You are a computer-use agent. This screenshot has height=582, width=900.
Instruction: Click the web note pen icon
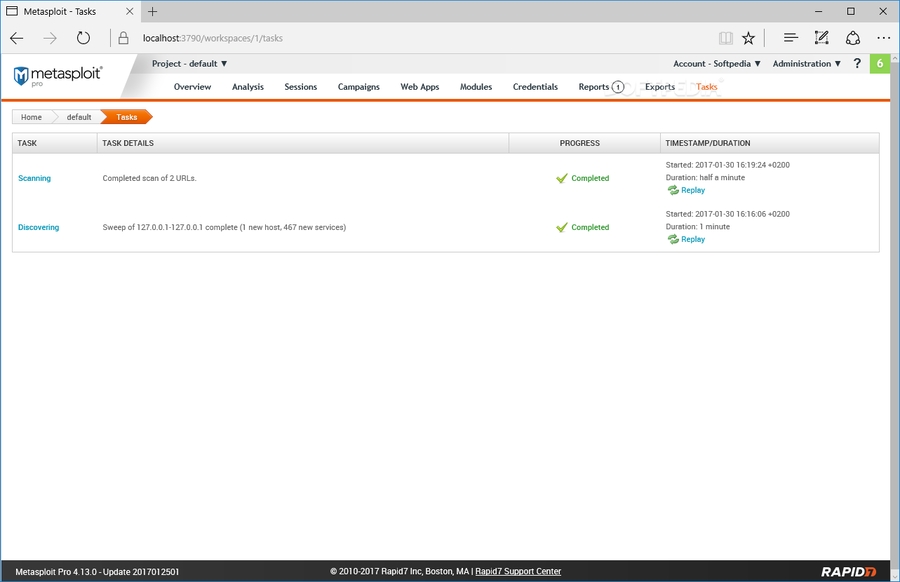(821, 38)
